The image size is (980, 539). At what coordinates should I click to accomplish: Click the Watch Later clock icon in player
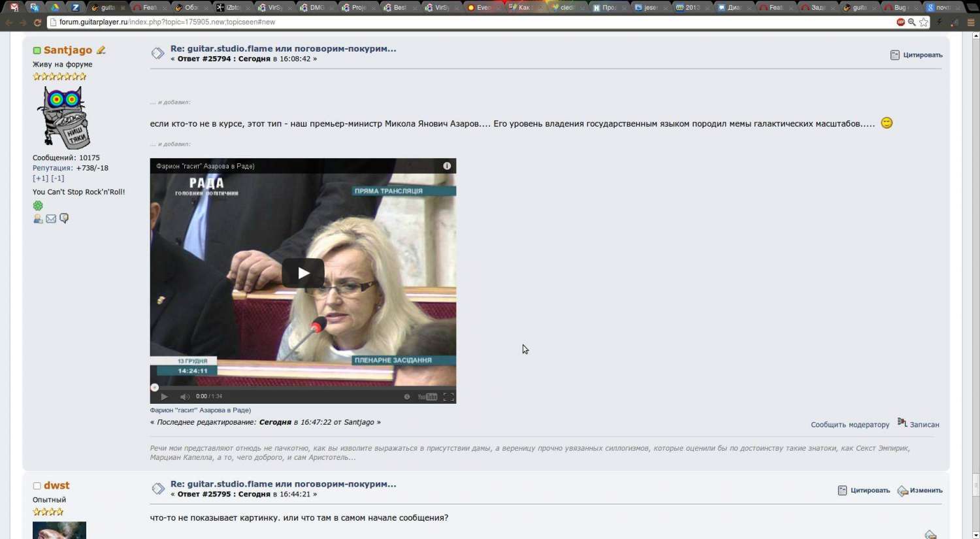pyautogui.click(x=407, y=397)
